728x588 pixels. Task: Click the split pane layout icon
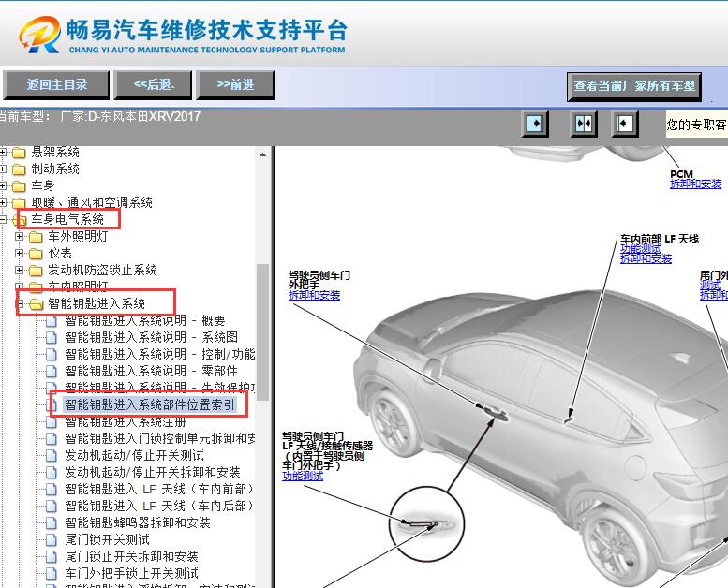click(x=583, y=124)
